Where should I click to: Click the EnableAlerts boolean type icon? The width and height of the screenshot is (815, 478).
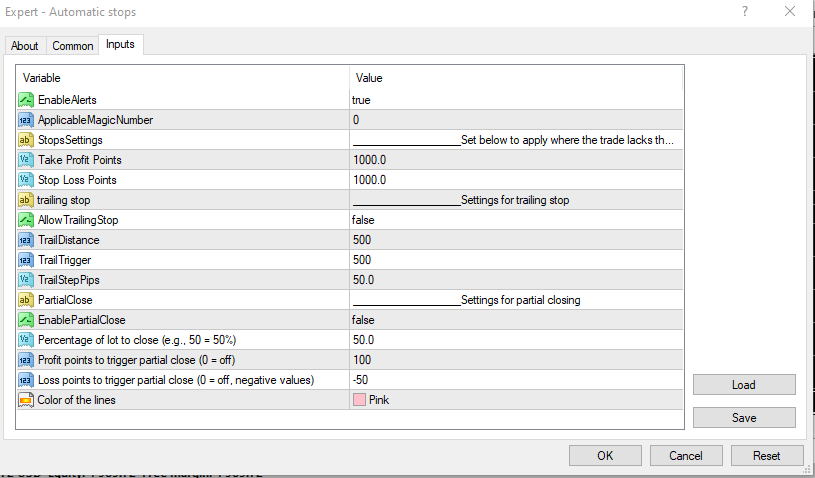[27, 100]
